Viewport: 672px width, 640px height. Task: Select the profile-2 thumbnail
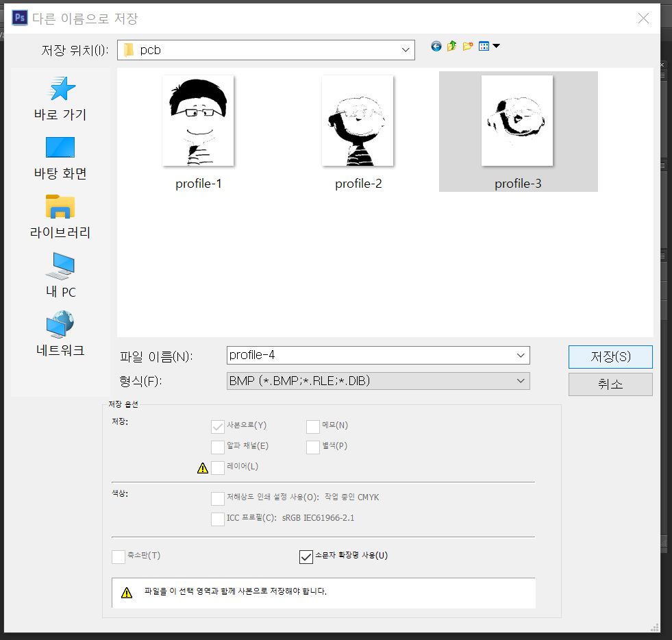pos(358,121)
